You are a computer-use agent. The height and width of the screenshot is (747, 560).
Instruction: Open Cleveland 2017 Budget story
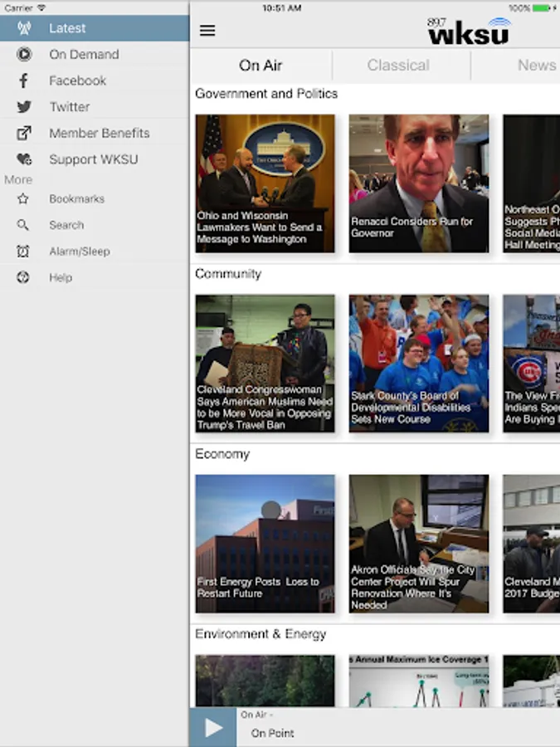point(532,544)
